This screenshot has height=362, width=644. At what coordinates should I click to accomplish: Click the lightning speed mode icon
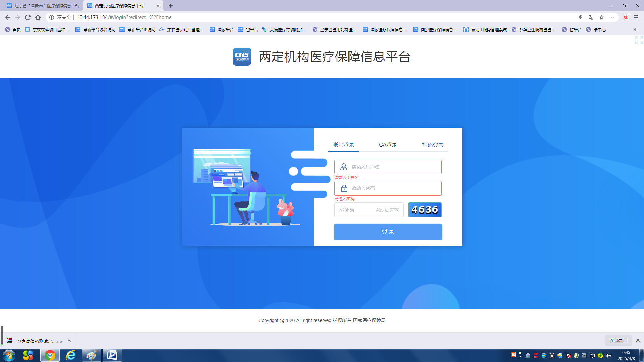[580, 17]
